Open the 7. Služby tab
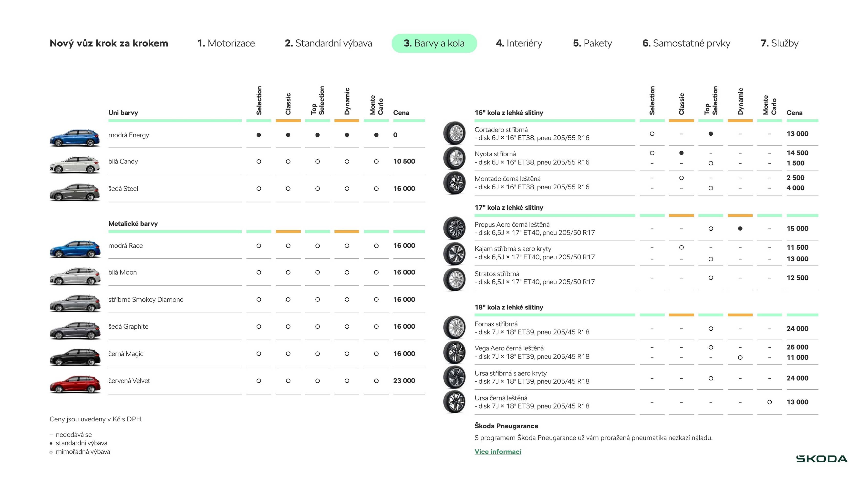The height and width of the screenshot is (488, 868). pos(779,43)
